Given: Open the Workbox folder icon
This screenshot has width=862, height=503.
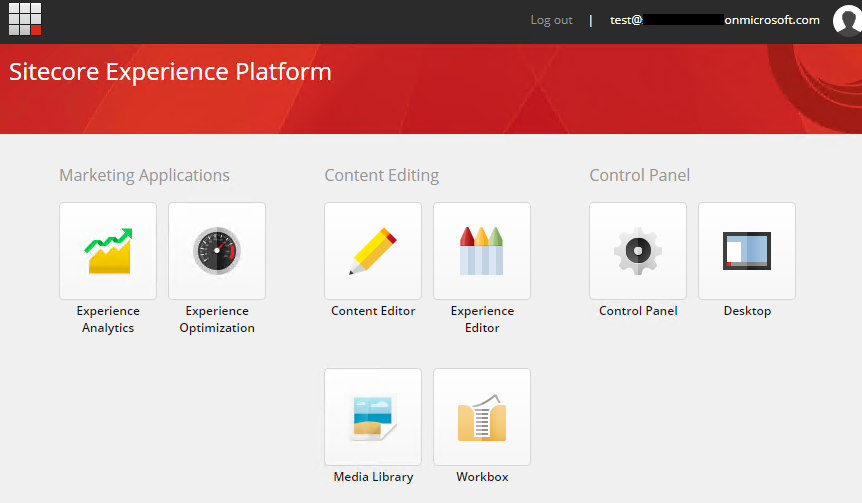Looking at the screenshot, I should pyautogui.click(x=482, y=417).
